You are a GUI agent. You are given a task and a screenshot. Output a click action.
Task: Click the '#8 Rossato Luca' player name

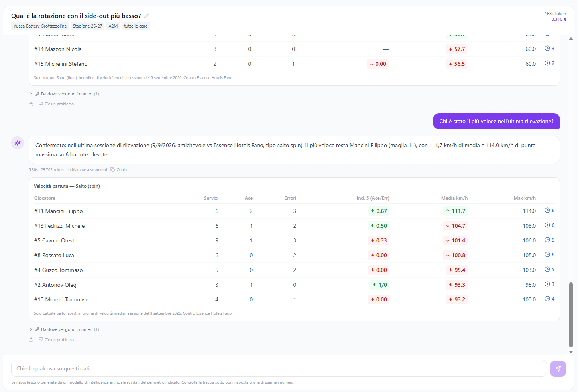pyautogui.click(x=54, y=255)
